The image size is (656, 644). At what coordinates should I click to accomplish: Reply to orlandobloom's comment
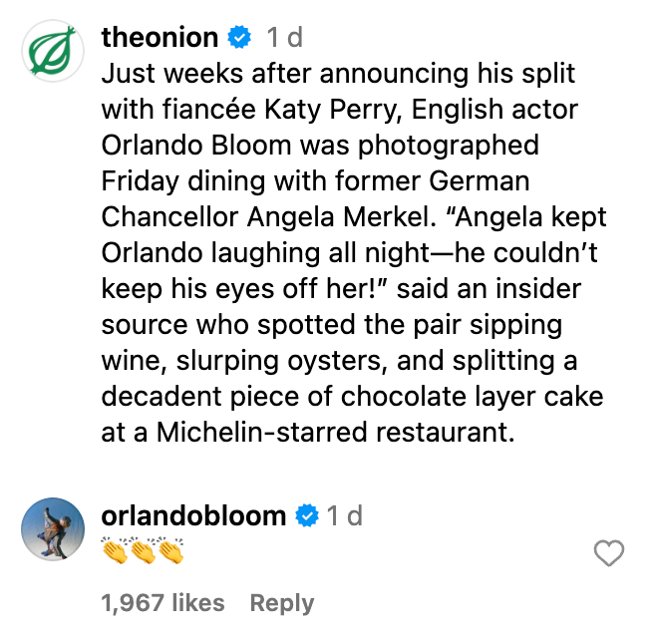[281, 603]
